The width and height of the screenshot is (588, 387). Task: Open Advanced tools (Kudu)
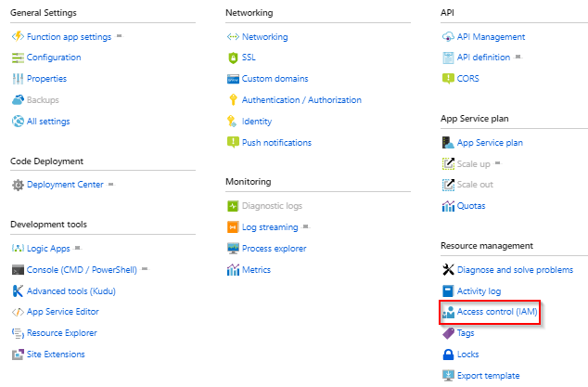point(70,291)
